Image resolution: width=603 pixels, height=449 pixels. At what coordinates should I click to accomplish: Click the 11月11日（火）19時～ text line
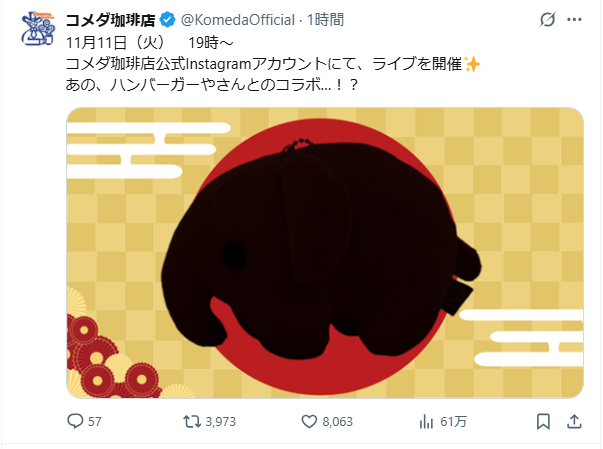150,42
